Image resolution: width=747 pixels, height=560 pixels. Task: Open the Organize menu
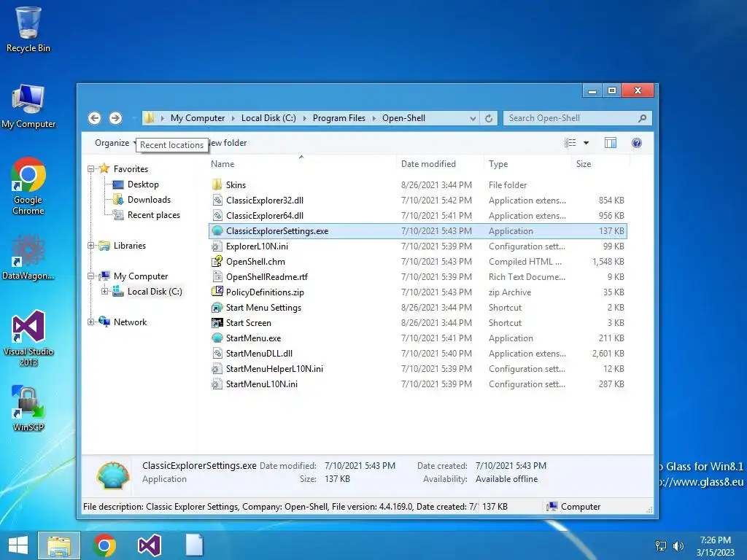point(115,143)
